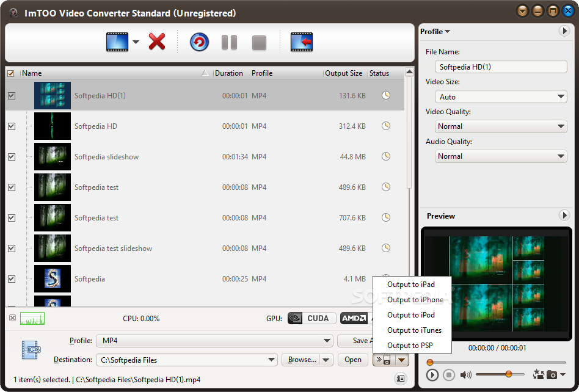Open the bottom MP4 Profile dropdown

coord(214,341)
